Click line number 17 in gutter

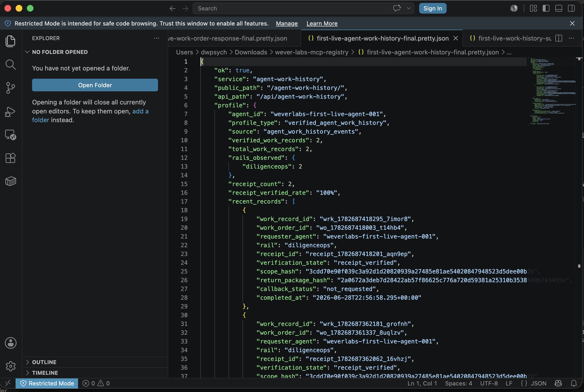click(x=184, y=202)
